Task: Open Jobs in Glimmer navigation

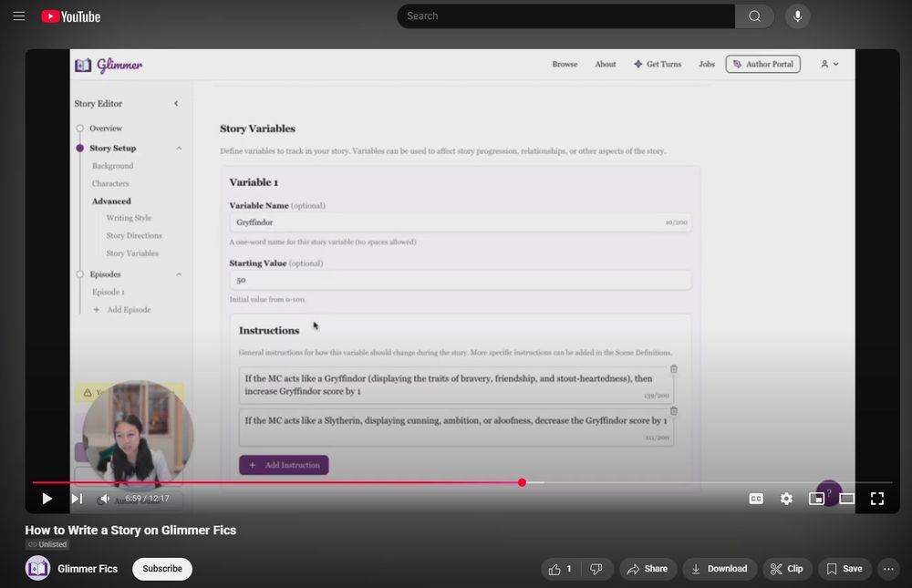Action: (707, 64)
